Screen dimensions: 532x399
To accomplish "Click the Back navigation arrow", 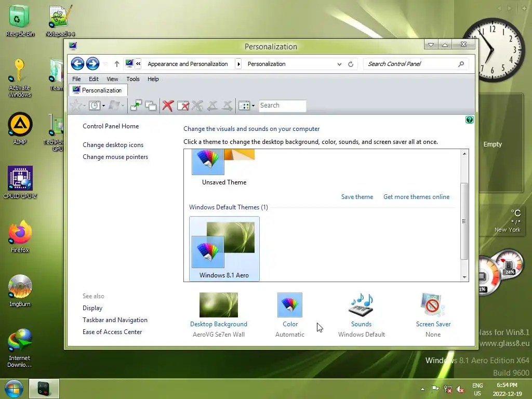I will click(77, 63).
